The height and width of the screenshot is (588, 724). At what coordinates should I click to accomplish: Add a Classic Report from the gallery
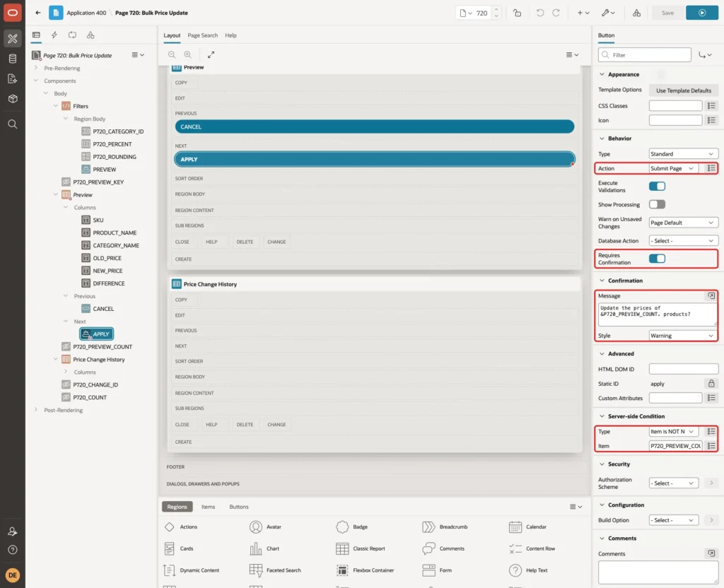pyautogui.click(x=360, y=548)
